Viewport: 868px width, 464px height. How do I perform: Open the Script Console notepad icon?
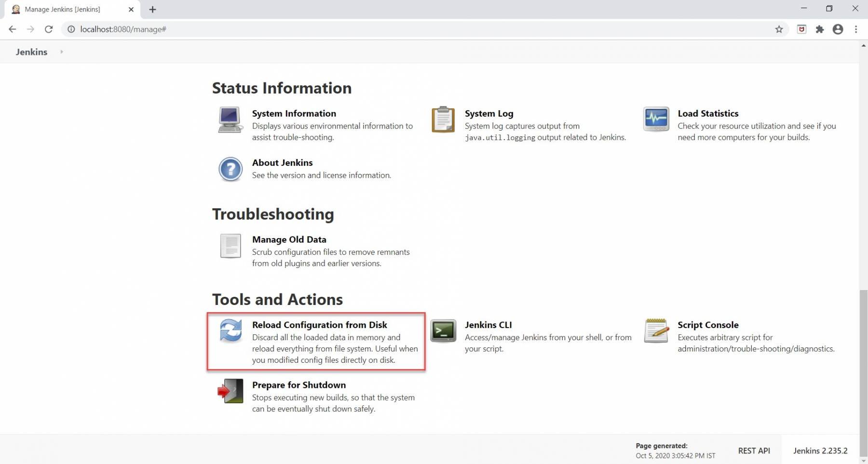[656, 331]
